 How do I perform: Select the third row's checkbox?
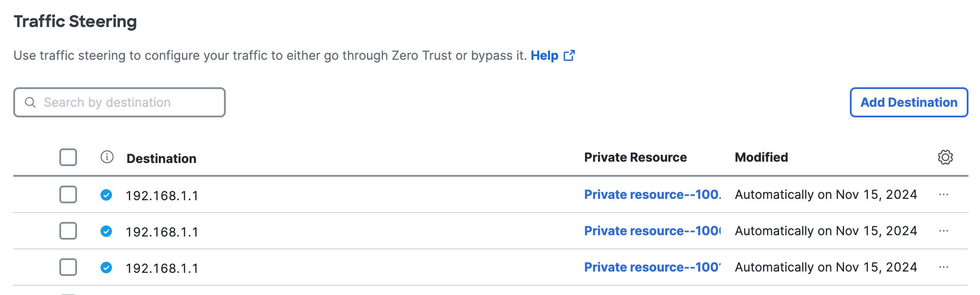[x=68, y=267]
